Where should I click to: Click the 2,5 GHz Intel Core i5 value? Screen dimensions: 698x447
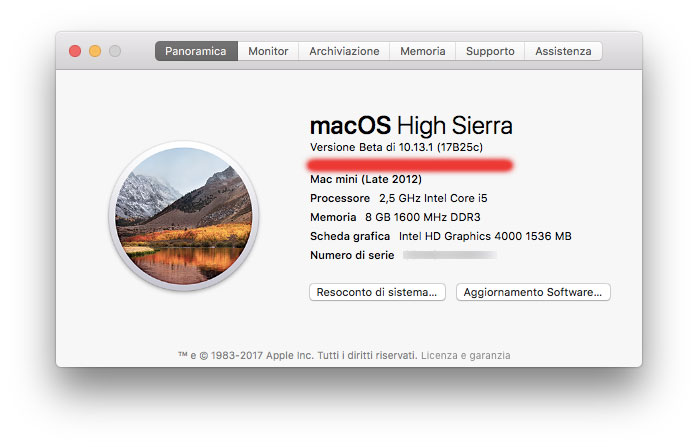tap(433, 198)
